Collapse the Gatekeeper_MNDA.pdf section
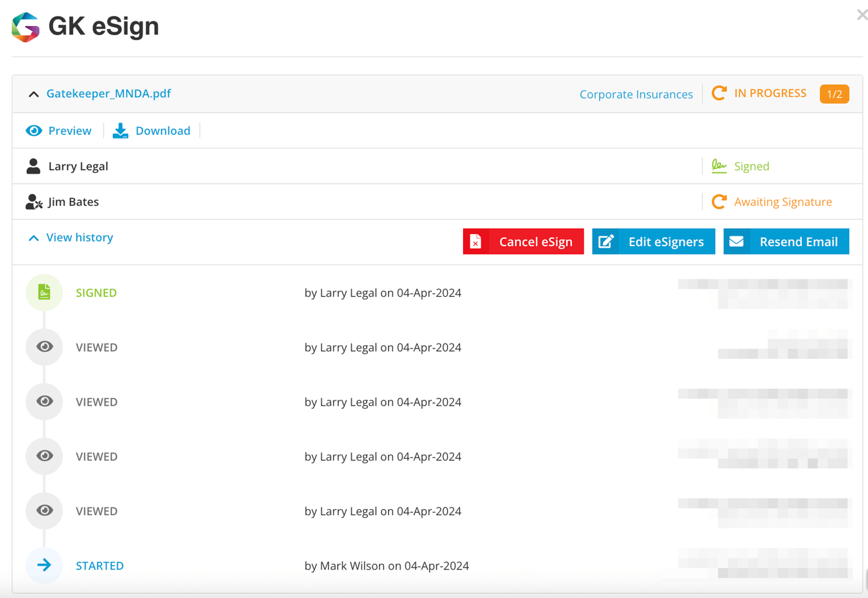The height and width of the screenshot is (598, 868). tap(34, 93)
